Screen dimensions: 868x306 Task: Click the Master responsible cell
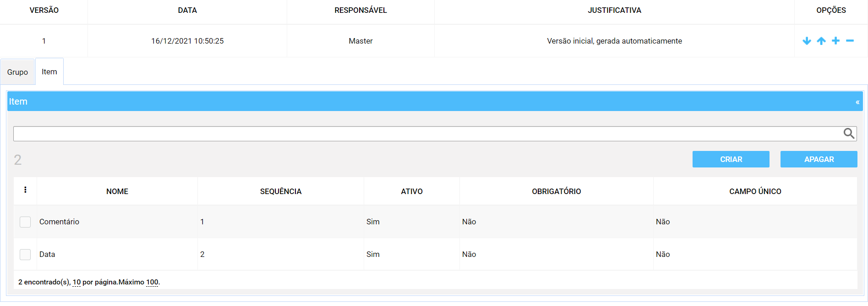pyautogui.click(x=360, y=41)
